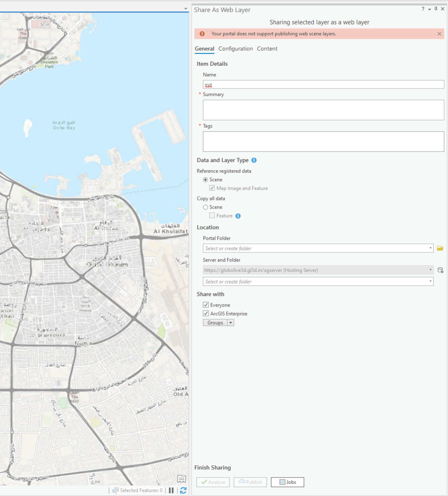Screen dimensions: 448x496
Task: Disable sharing with ArcGIS Enterprise
Action: [x=205, y=313]
